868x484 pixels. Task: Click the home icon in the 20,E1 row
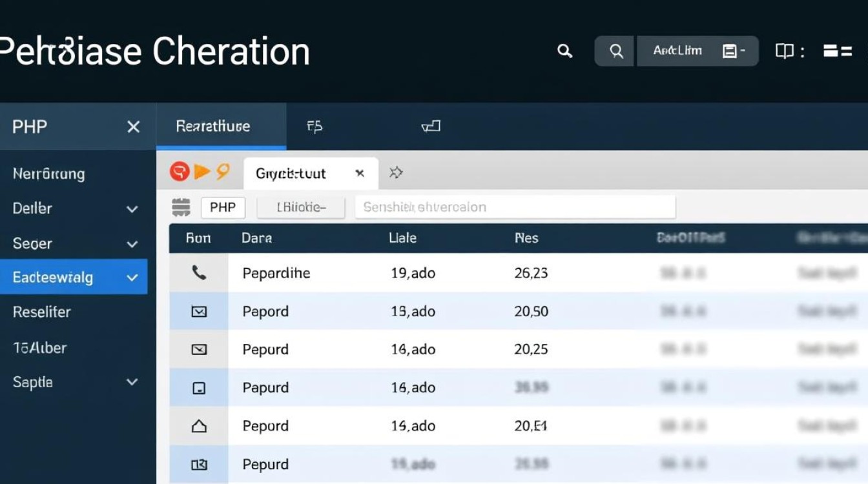[199, 426]
